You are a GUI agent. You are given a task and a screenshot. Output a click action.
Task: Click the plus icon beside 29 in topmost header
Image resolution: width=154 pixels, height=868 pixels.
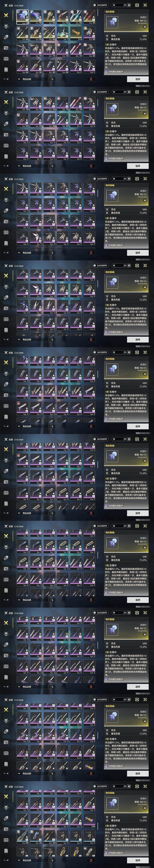click(x=129, y=5)
